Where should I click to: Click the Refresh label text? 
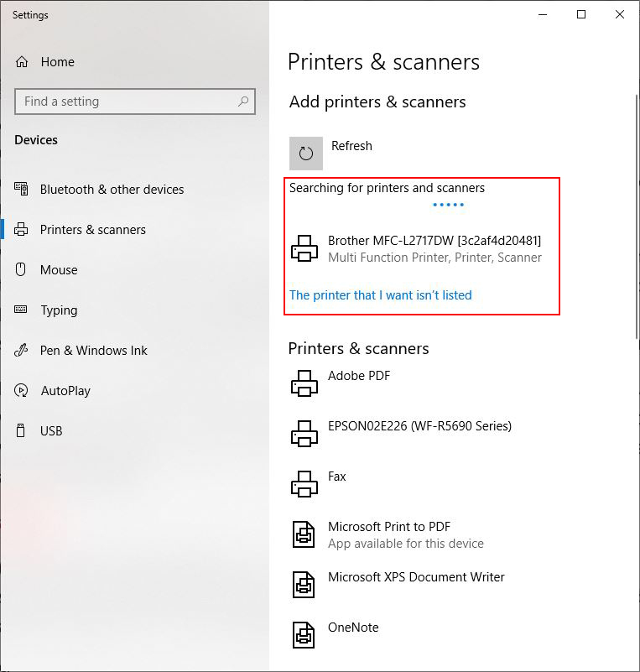tap(351, 146)
